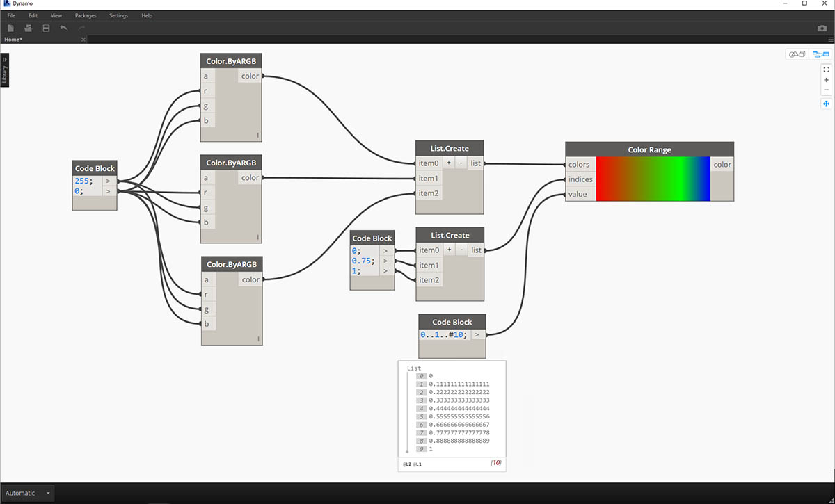The height and width of the screenshot is (504, 835).
Task: Click the Color Range gradient preview
Action: 653,179
